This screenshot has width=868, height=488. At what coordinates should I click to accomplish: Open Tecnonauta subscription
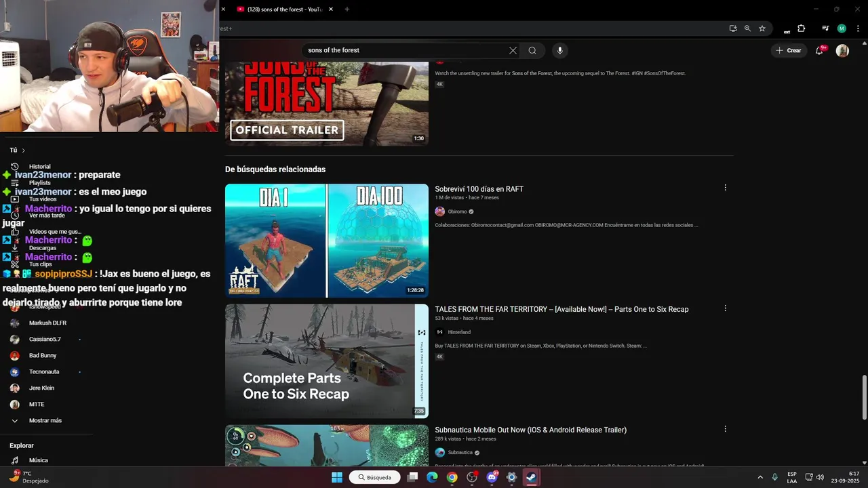[x=45, y=372]
